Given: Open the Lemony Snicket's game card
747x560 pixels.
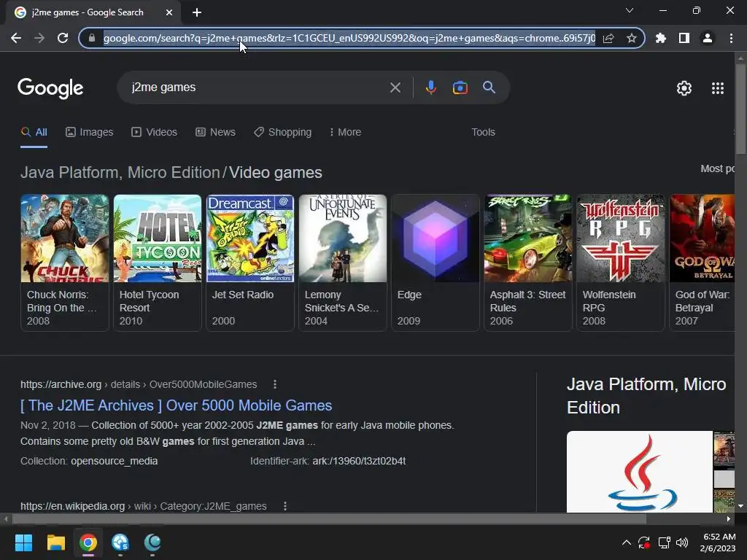Looking at the screenshot, I should click(343, 262).
